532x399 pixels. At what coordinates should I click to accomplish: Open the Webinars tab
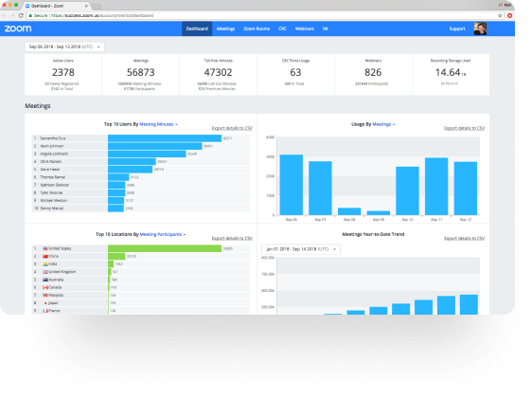(x=305, y=28)
